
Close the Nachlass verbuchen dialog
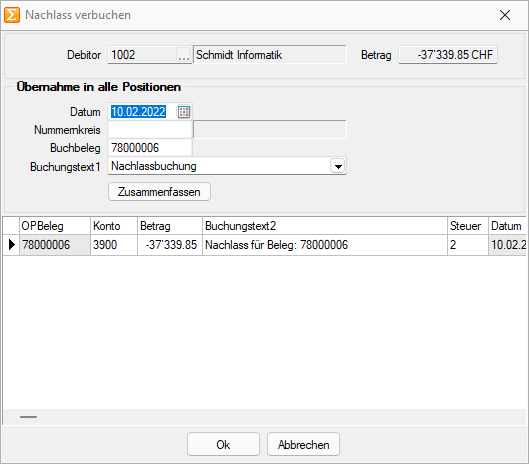(x=505, y=15)
